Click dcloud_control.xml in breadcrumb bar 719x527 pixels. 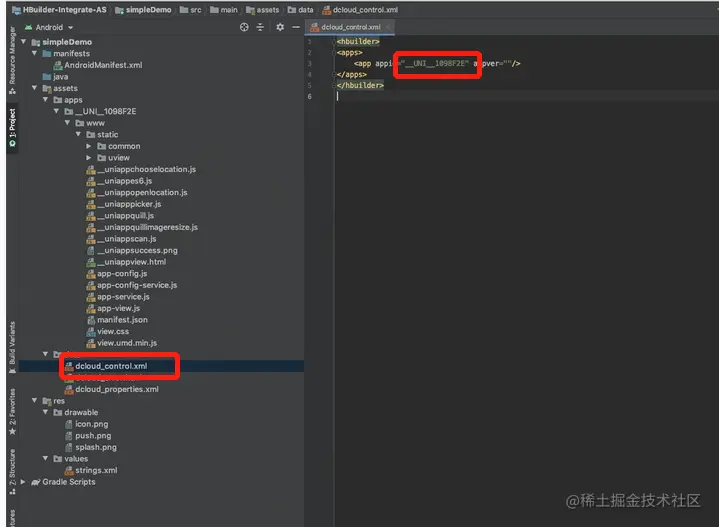click(x=360, y=10)
